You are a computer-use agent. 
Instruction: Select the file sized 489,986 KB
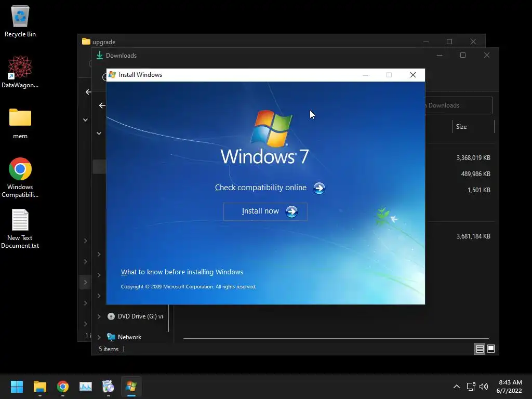point(476,174)
